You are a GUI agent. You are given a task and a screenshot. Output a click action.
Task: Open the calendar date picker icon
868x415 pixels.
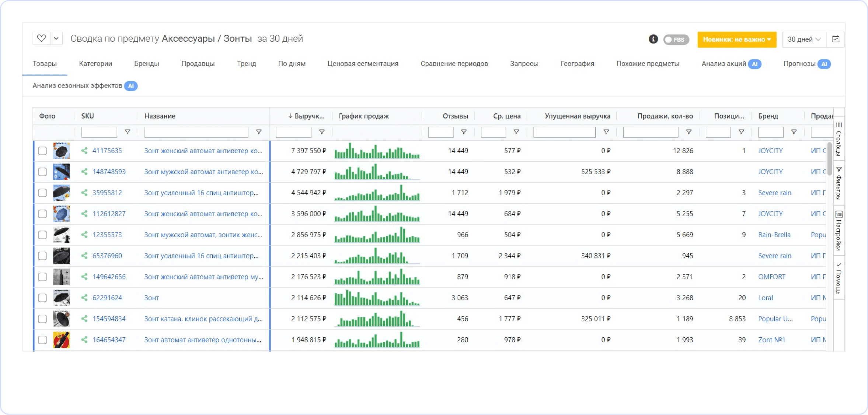[x=836, y=39]
